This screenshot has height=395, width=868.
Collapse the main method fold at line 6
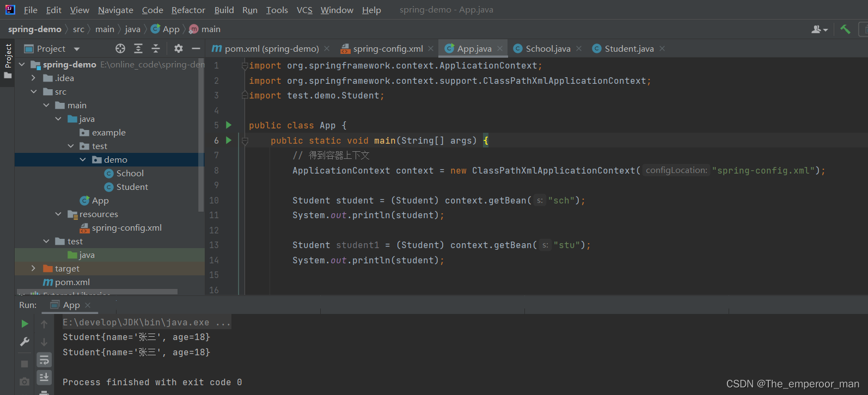point(245,141)
